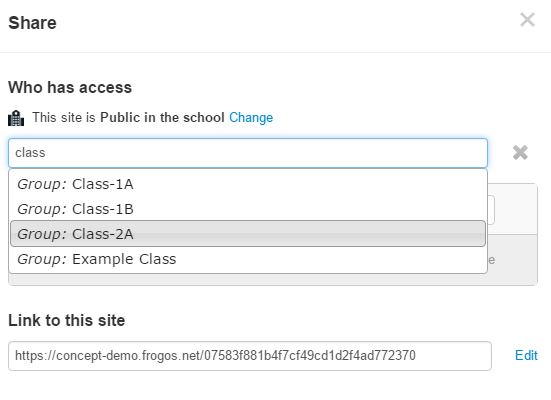Image resolution: width=551 pixels, height=400 pixels.
Task: Click the 'This site is' label text
Action: (x=64, y=117)
